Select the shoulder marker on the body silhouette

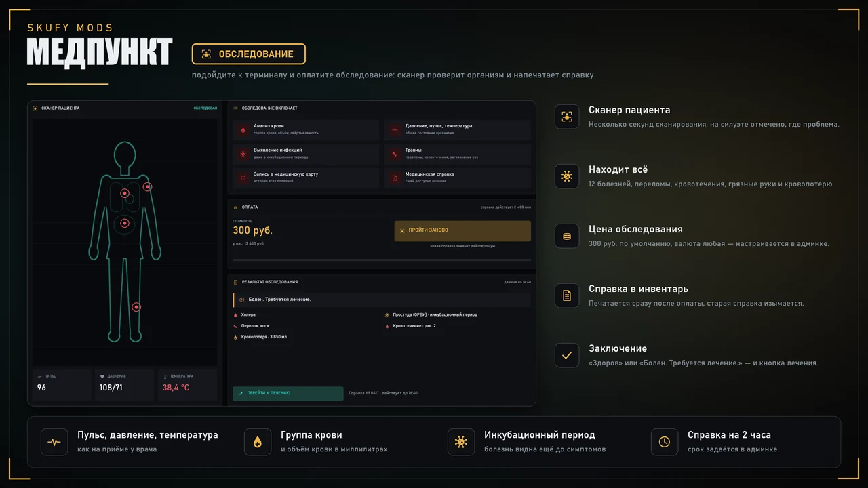pos(147,186)
